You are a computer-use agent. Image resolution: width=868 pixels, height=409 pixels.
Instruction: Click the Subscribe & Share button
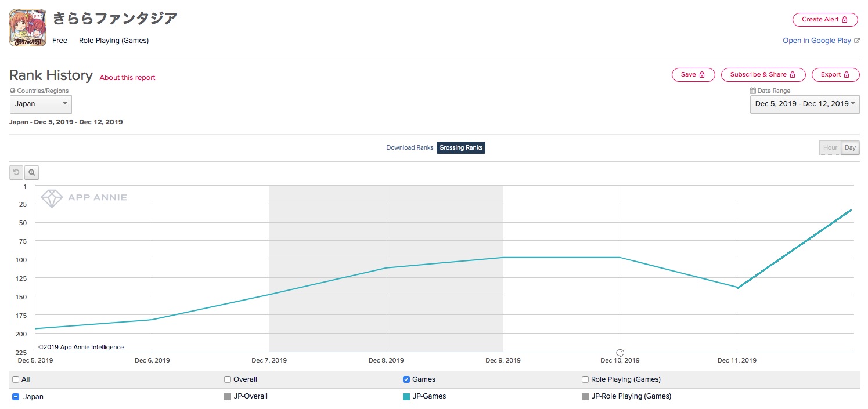point(763,75)
